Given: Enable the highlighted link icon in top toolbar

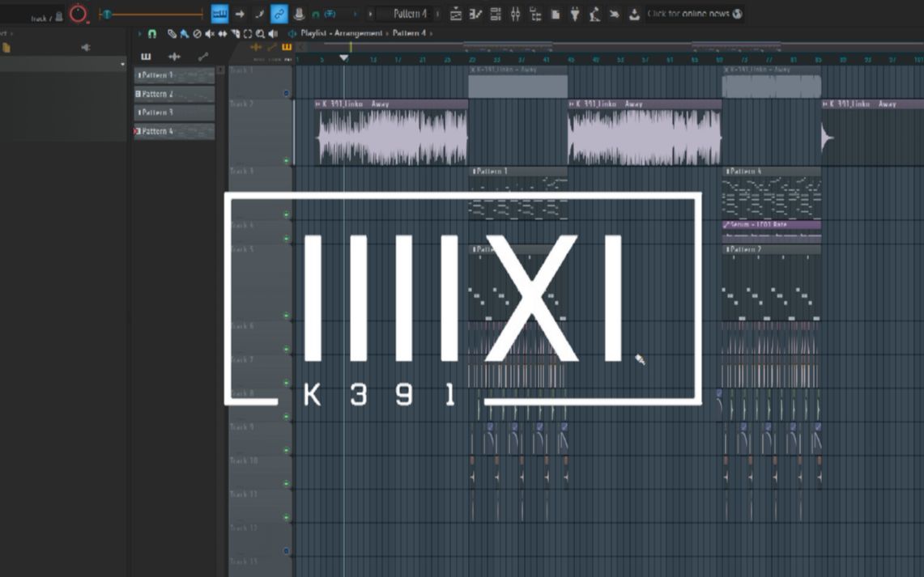Looking at the screenshot, I should (279, 14).
